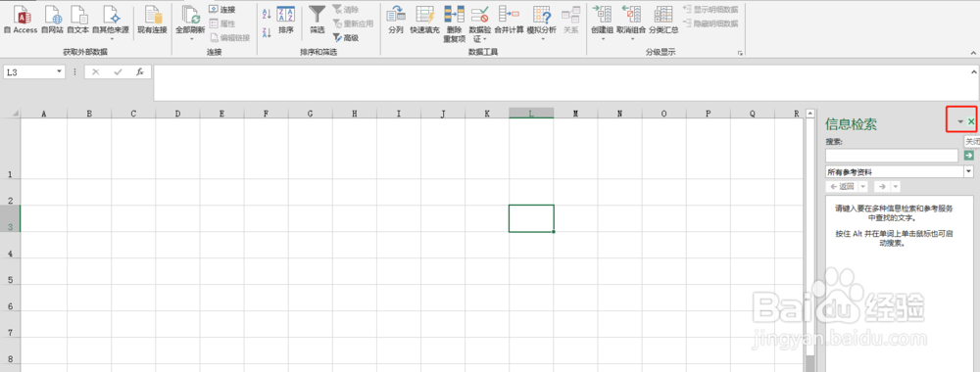This screenshot has height=372, width=980.
Task: Click 显示明细数据 show detail
Action: [x=710, y=10]
